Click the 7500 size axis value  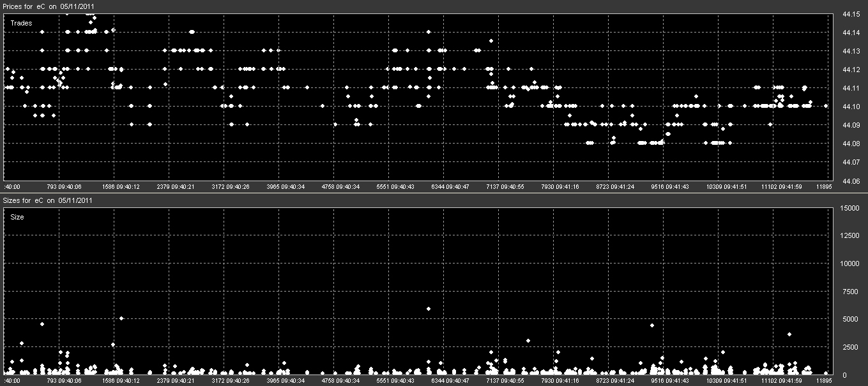pyautogui.click(x=851, y=292)
